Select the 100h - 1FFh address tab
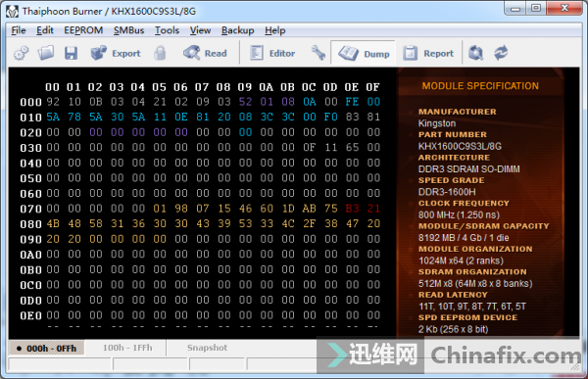This screenshot has width=588, height=379. [127, 348]
